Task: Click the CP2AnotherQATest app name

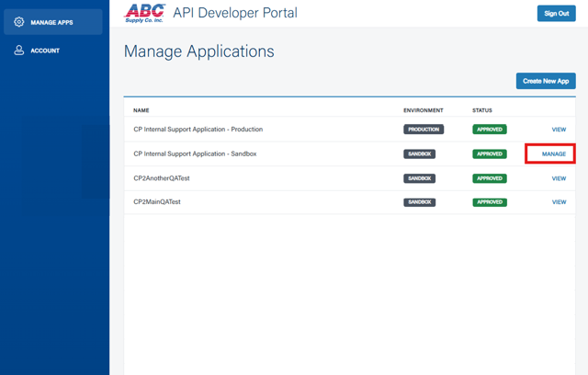Action: pos(162,178)
